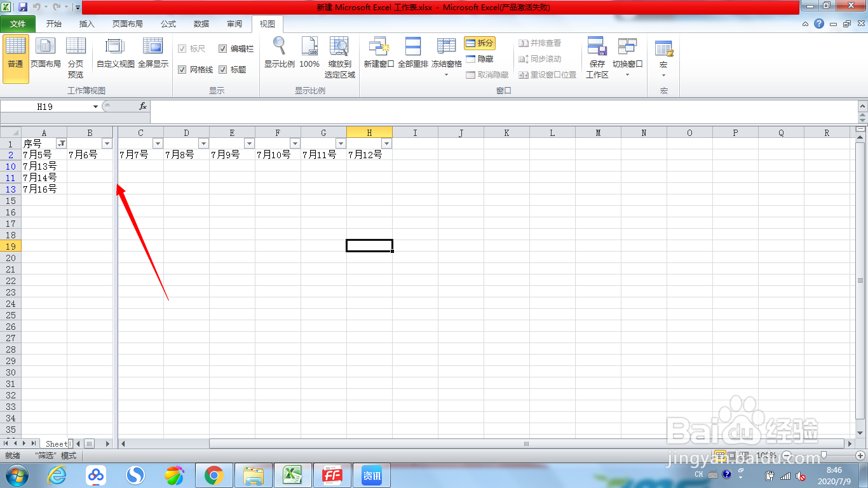Click the zoom slider handle
Screen dimensions: 868x488
pyautogui.click(x=824, y=456)
